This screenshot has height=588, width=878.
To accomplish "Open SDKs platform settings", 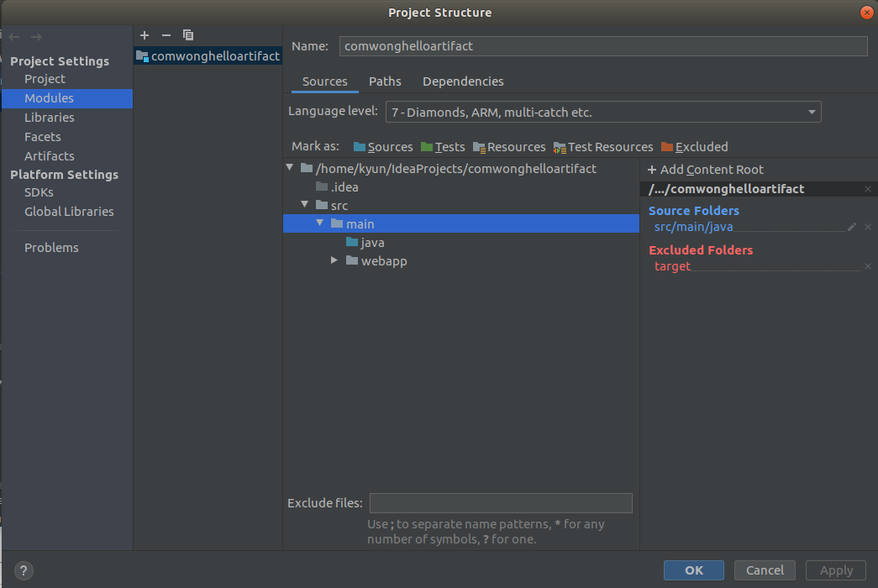I will point(39,192).
